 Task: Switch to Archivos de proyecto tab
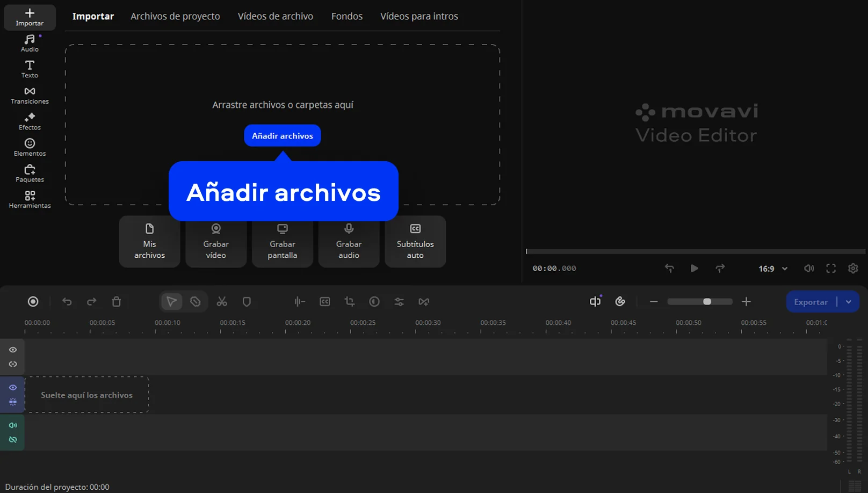click(x=175, y=16)
